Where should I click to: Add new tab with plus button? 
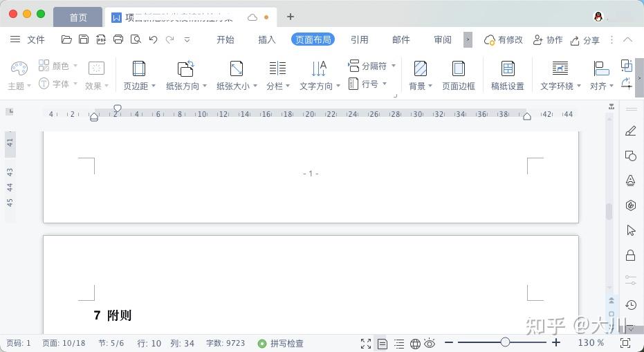point(291,17)
